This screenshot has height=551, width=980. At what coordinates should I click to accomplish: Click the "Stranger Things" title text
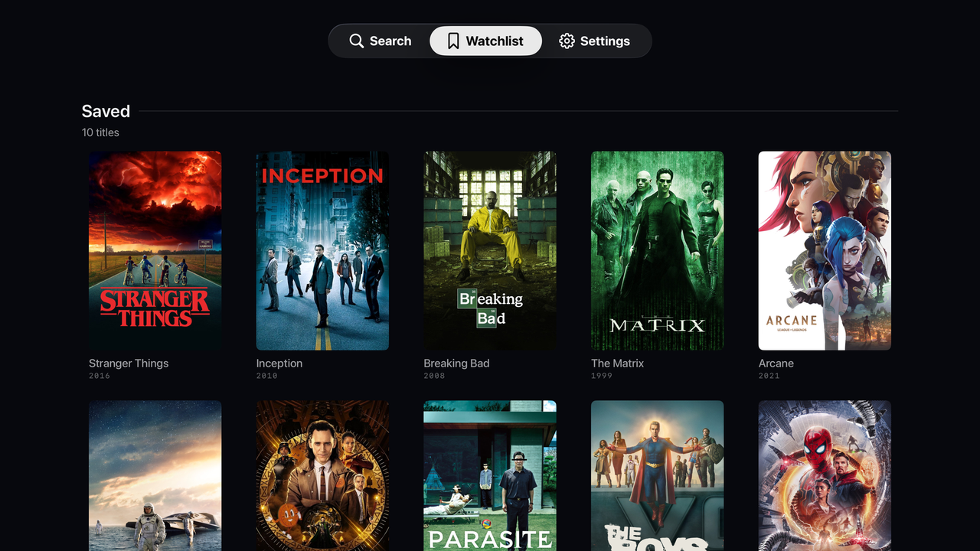(x=129, y=364)
